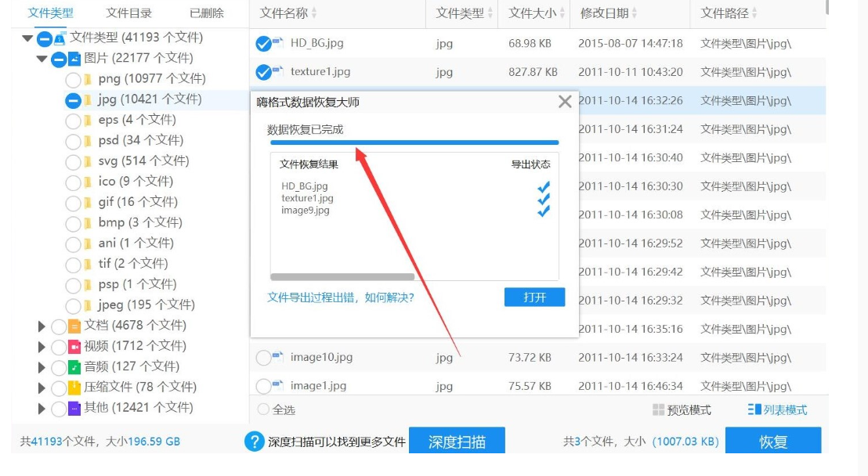Click the yellow 压缩文件 category icon
The width and height of the screenshot is (868, 476).
click(x=74, y=388)
